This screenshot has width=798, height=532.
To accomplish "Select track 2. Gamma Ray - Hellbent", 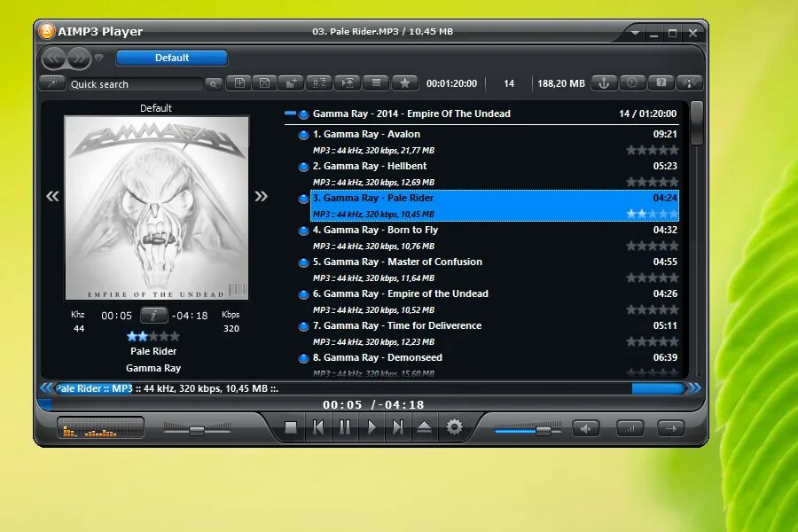I will tap(495, 174).
